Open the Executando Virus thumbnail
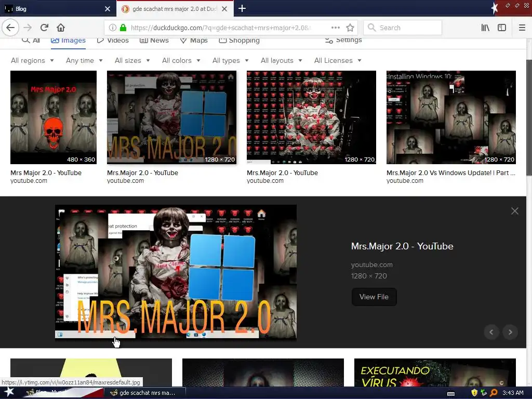The image size is (532, 399). point(435,372)
